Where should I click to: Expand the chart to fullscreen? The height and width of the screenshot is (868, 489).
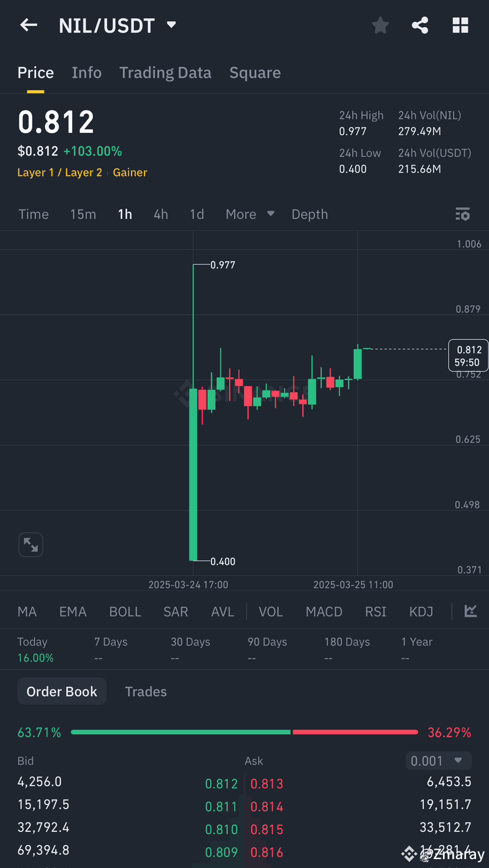pos(31,545)
